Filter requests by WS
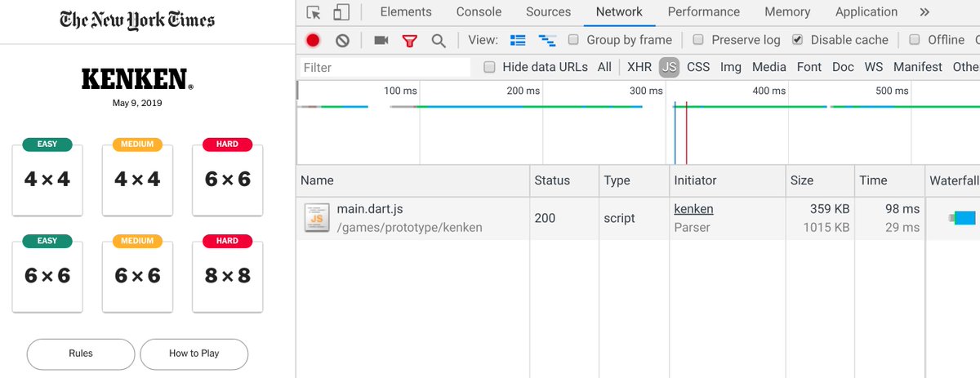 click(x=874, y=67)
